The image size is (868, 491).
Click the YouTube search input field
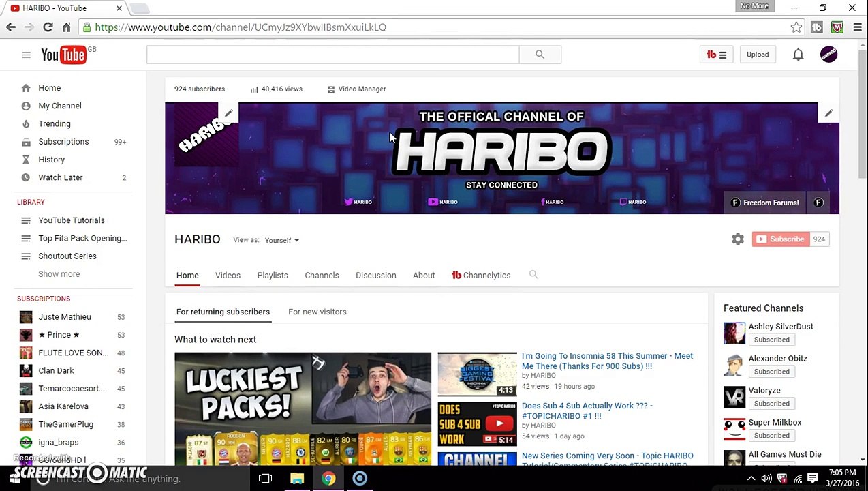coord(332,55)
